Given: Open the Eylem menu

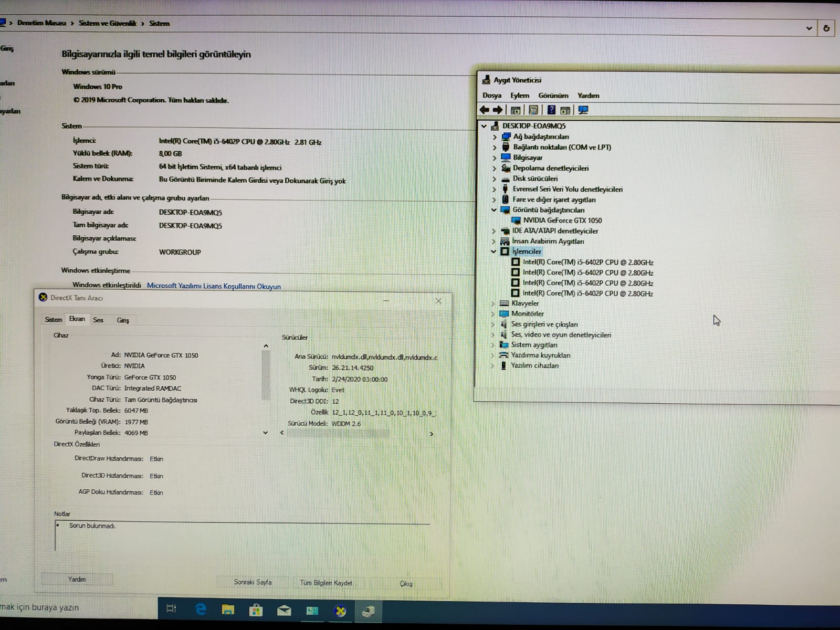Looking at the screenshot, I should [520, 96].
